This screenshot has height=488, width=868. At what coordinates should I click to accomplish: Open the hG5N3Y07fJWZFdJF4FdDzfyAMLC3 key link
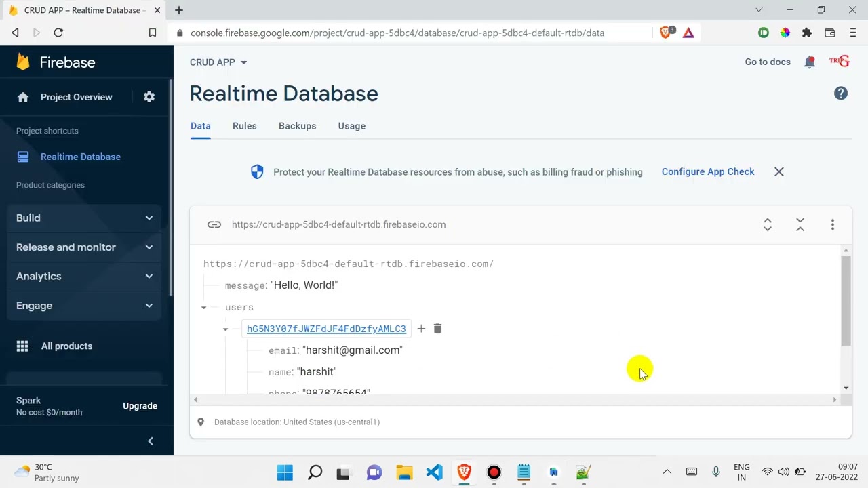tap(326, 329)
